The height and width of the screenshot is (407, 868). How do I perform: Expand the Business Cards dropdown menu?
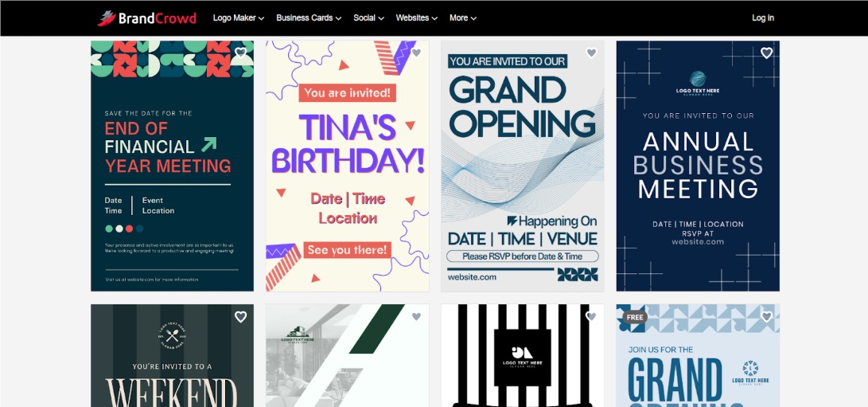(x=309, y=18)
